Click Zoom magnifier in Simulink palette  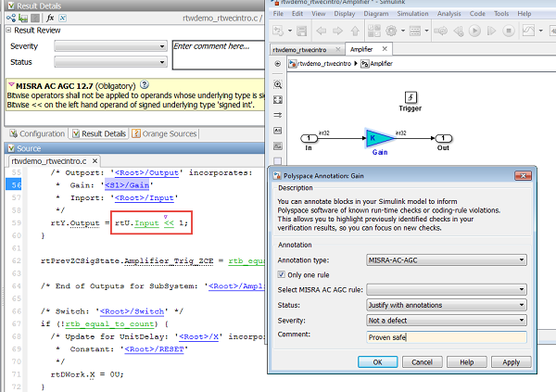coord(278,84)
